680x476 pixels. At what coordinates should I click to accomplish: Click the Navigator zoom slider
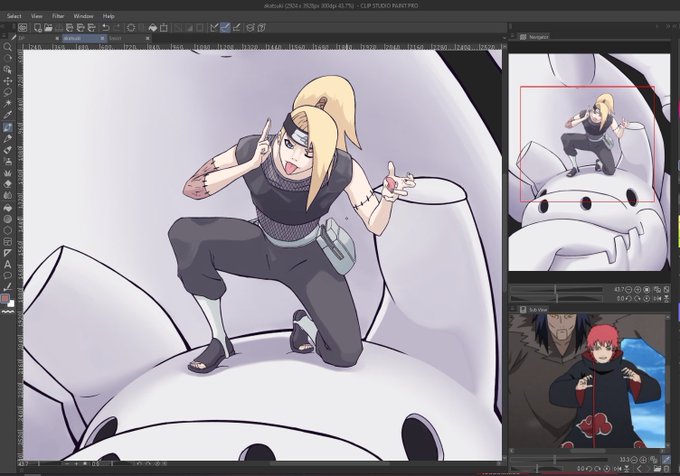tap(556, 289)
